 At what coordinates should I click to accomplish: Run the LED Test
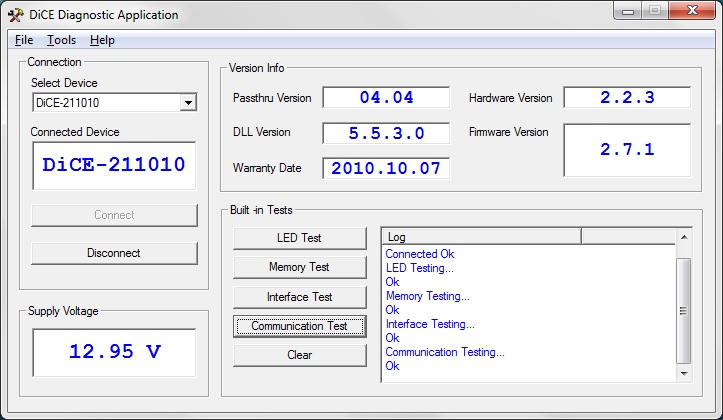pyautogui.click(x=299, y=238)
